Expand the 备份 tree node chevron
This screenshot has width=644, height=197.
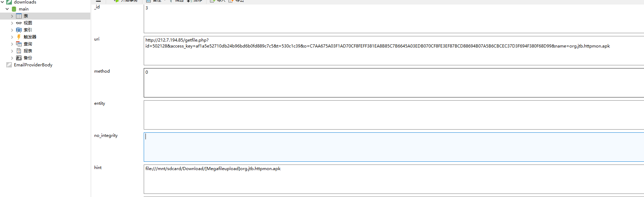click(12, 58)
